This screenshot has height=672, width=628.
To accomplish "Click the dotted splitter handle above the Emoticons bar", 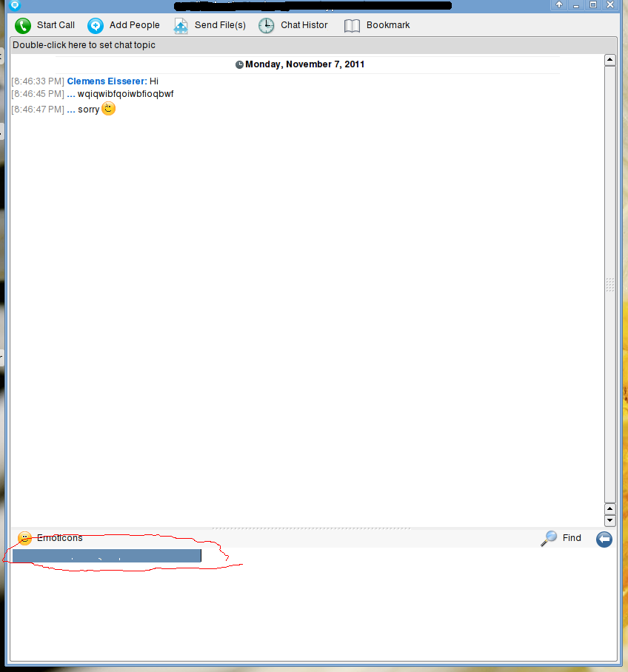I will coord(311,528).
